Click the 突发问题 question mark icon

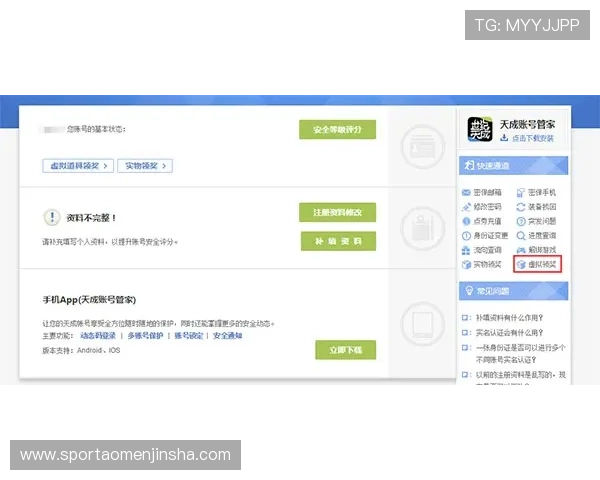pos(521,221)
